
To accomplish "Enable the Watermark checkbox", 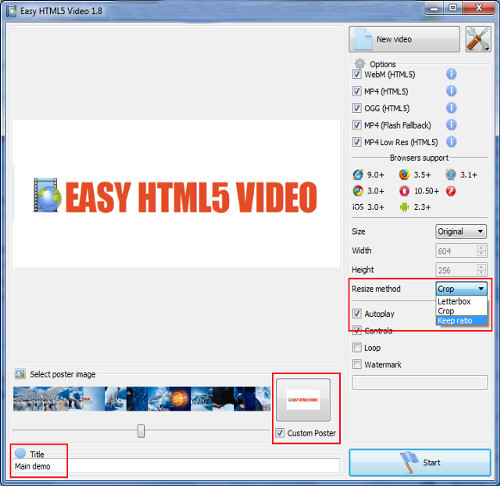I will click(x=357, y=364).
